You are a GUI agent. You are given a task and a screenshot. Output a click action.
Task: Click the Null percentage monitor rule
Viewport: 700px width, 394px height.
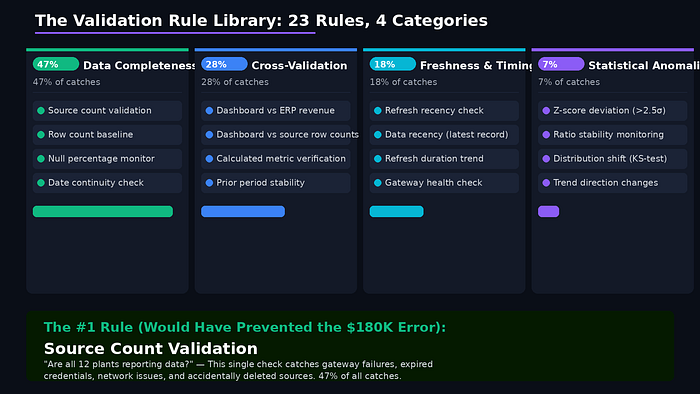click(x=107, y=159)
